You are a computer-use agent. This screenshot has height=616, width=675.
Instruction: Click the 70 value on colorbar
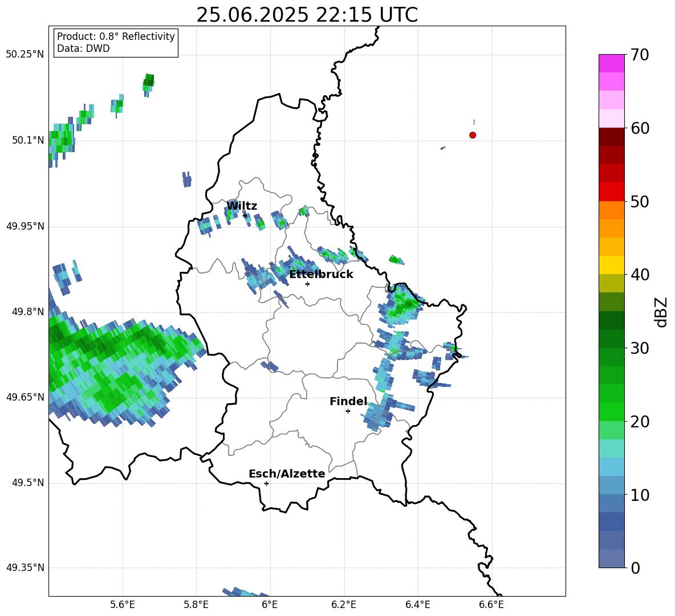(640, 55)
